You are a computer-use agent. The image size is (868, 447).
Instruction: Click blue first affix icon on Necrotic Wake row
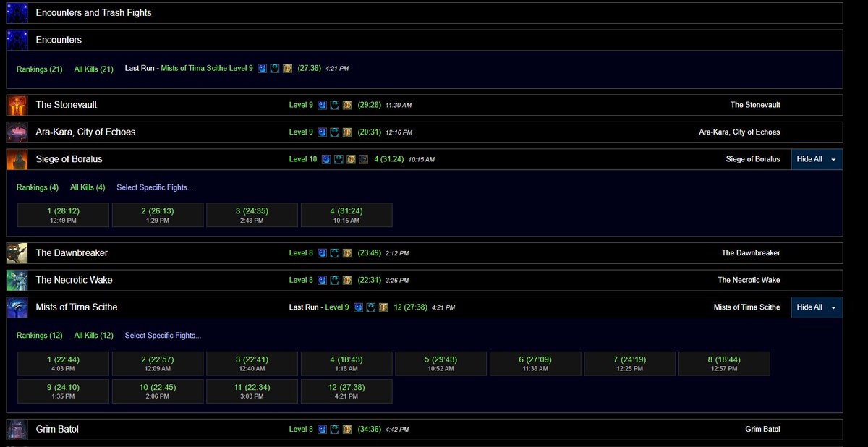(322, 280)
